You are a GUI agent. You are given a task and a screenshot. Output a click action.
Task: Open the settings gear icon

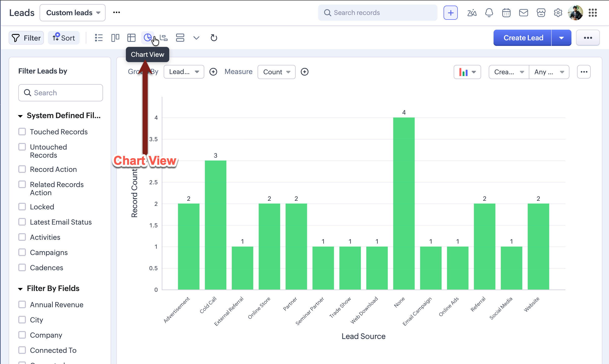(558, 13)
